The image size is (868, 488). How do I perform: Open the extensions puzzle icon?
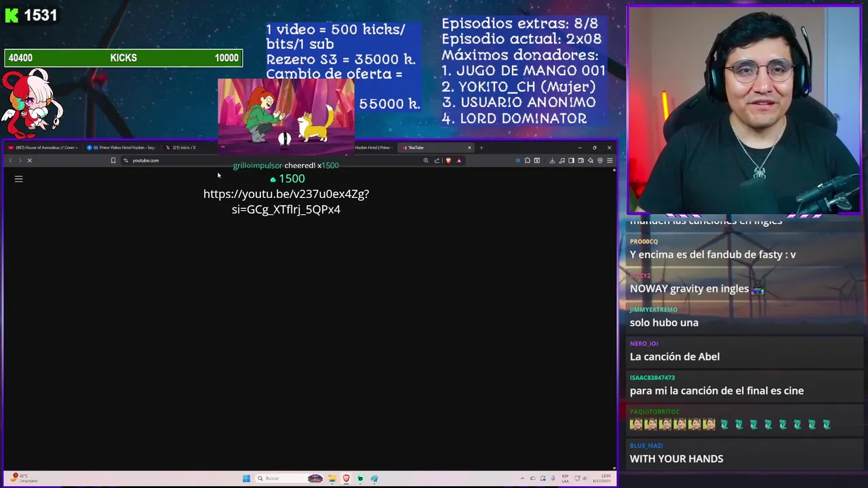(528, 161)
